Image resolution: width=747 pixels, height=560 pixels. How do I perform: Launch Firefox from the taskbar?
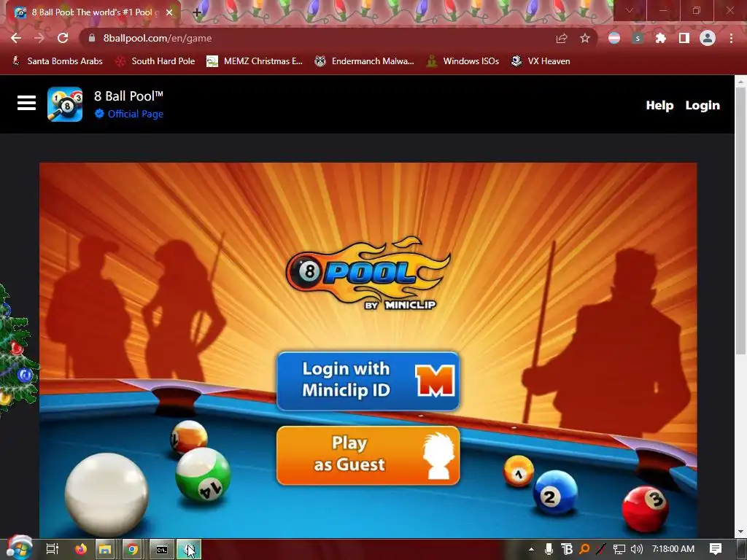click(81, 549)
